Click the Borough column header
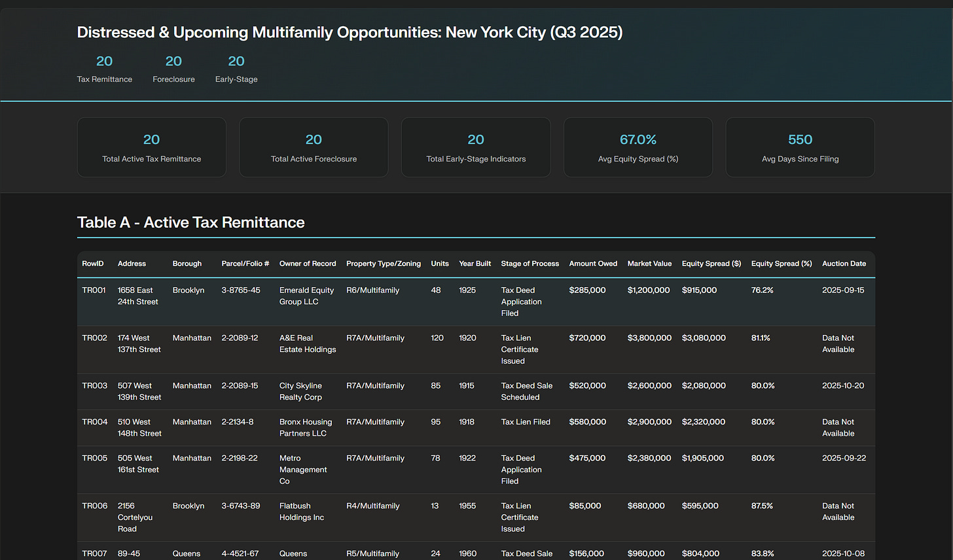Viewport: 953px width, 560px height. pyautogui.click(x=187, y=264)
